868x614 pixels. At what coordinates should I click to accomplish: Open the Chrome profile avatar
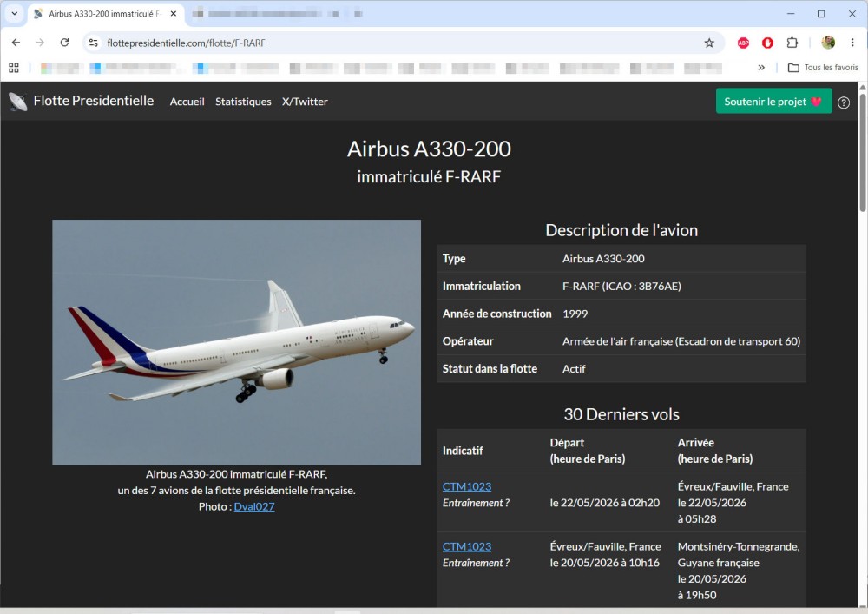(828, 43)
